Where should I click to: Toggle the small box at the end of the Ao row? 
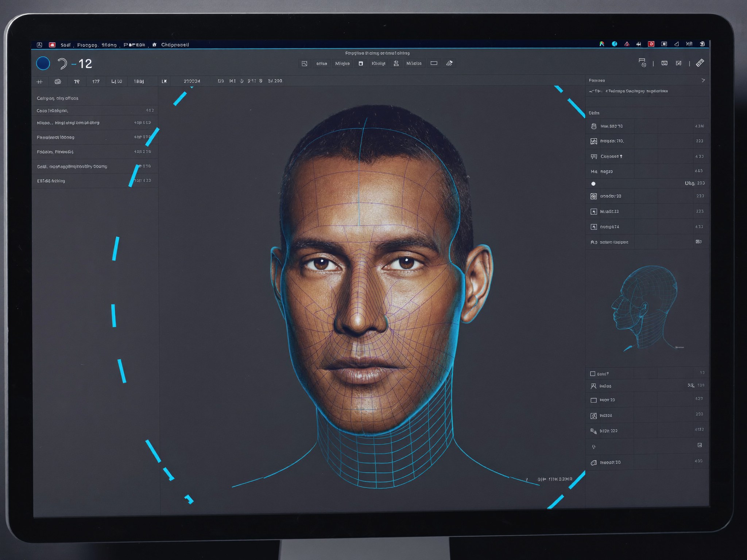click(x=698, y=242)
